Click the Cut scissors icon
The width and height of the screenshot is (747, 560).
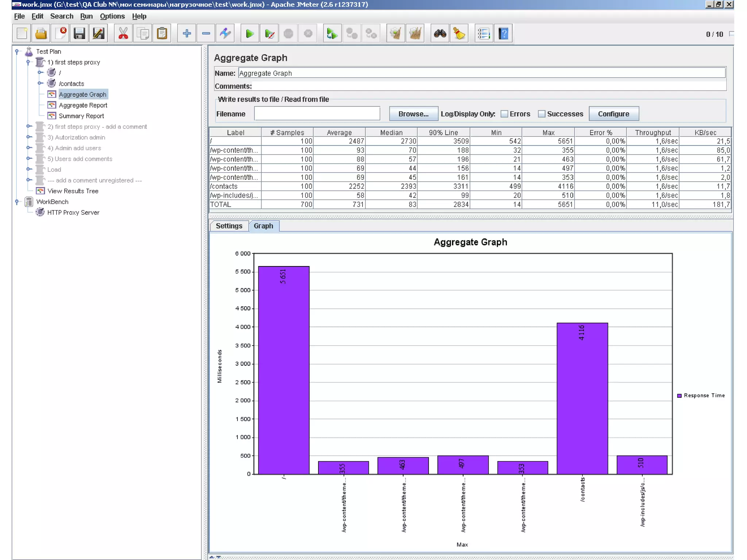[123, 34]
